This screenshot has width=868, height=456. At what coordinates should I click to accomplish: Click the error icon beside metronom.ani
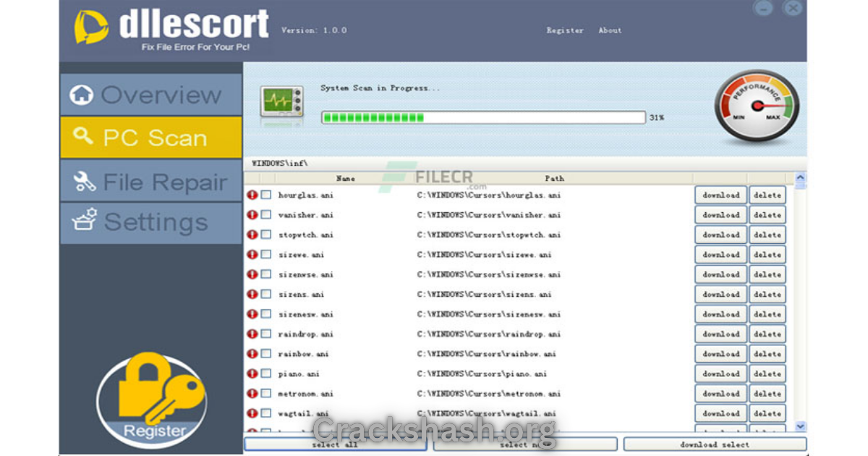(x=252, y=394)
